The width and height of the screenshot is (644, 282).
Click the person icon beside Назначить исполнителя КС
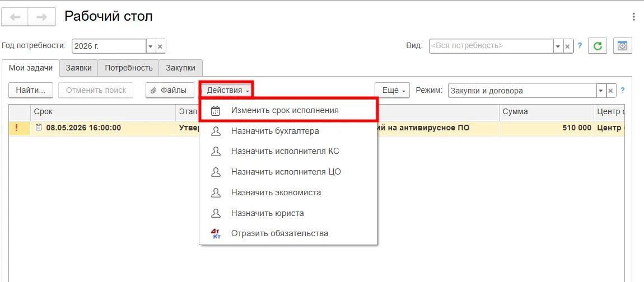click(216, 152)
